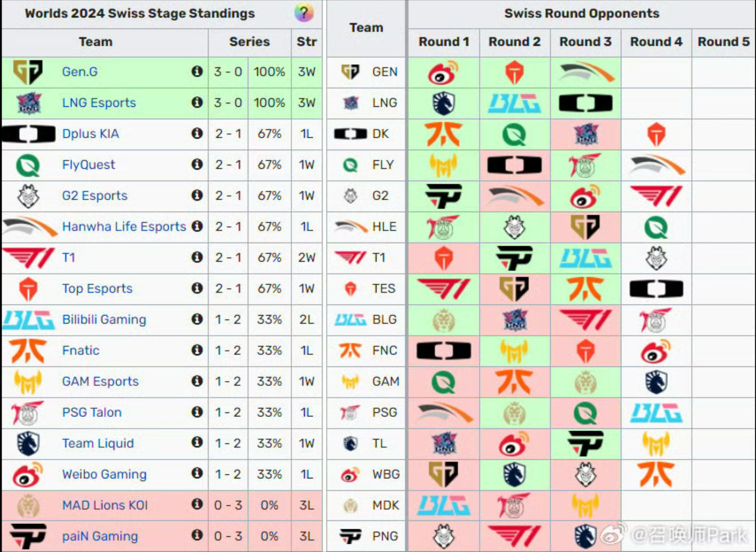
Task: Click the info icon beside T1
Action: [x=197, y=257]
